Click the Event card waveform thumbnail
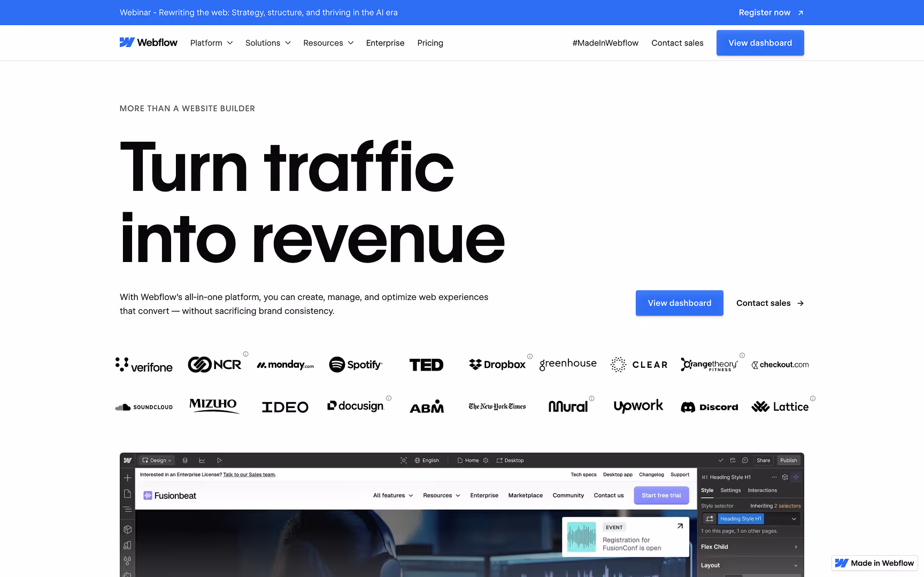The image size is (924, 577). (x=581, y=537)
